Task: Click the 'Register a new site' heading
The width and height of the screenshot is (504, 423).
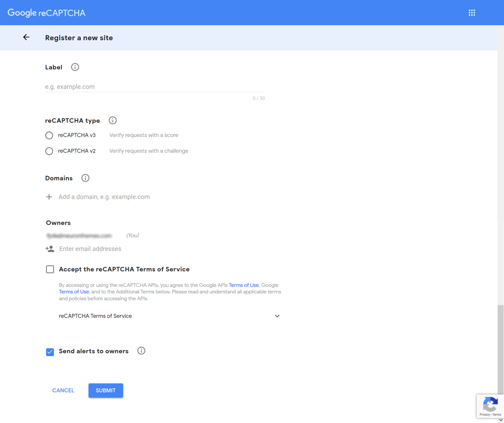Action: tap(79, 38)
